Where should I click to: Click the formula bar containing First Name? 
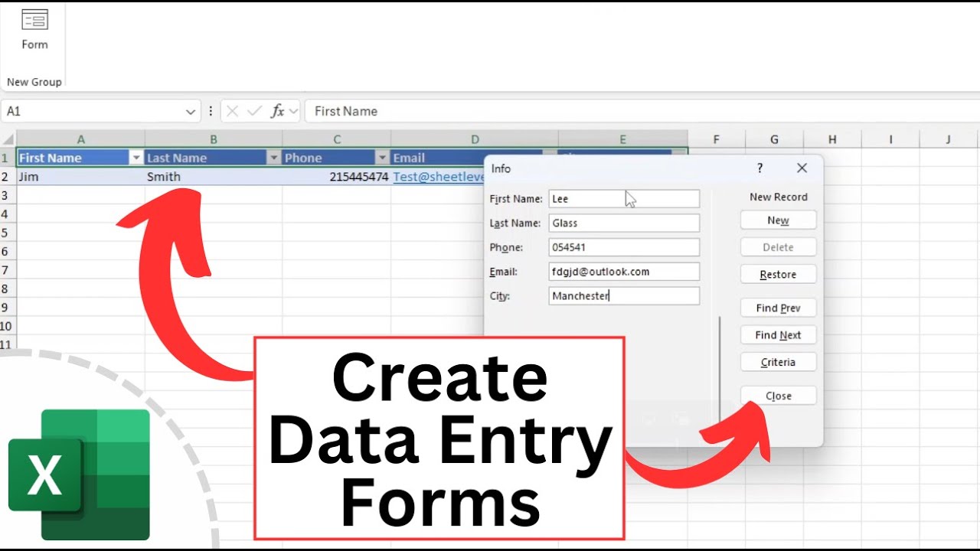(x=642, y=111)
